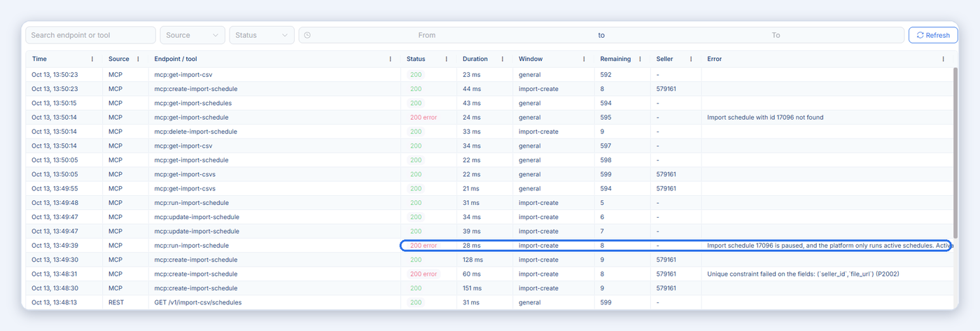Image resolution: width=980 pixels, height=331 pixels.
Task: Click the Oct 13, 13:48:13 time cell
Action: tap(55, 302)
